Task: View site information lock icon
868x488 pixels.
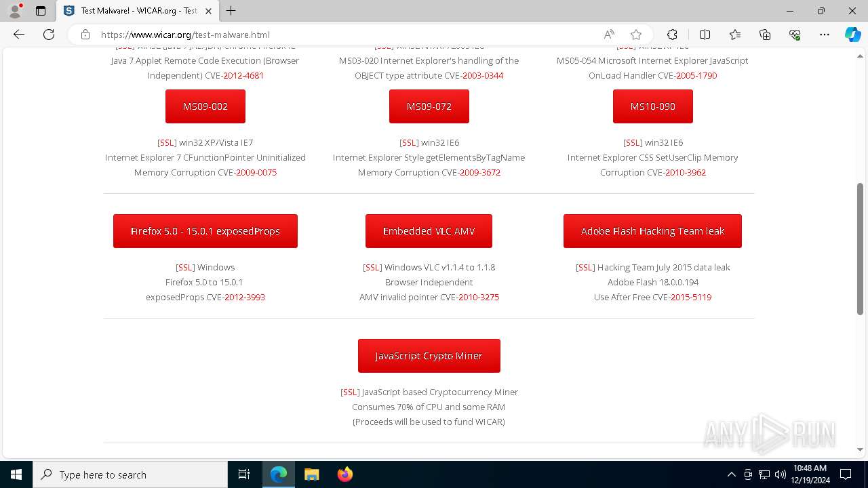Action: [x=85, y=35]
